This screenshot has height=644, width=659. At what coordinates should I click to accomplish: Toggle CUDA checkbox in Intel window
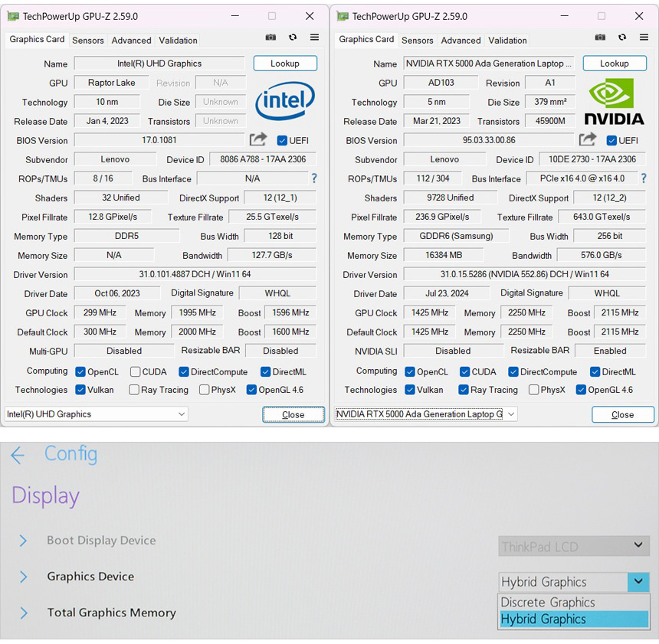point(135,372)
